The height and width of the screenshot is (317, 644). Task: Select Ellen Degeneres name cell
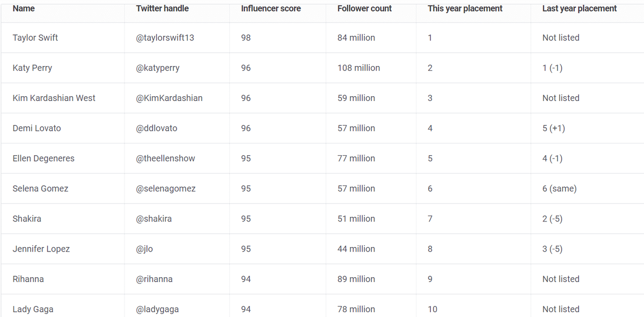(x=43, y=158)
